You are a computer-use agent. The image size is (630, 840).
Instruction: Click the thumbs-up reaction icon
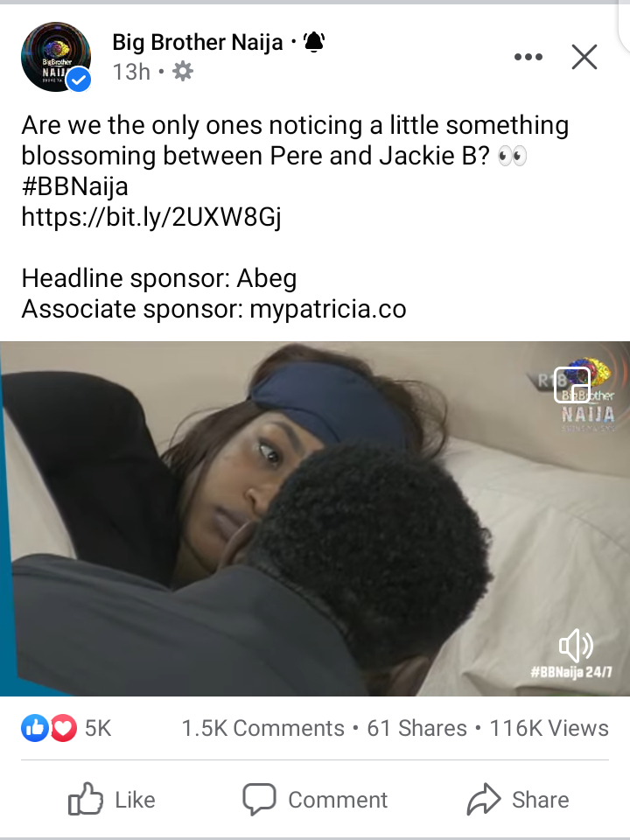[35, 728]
